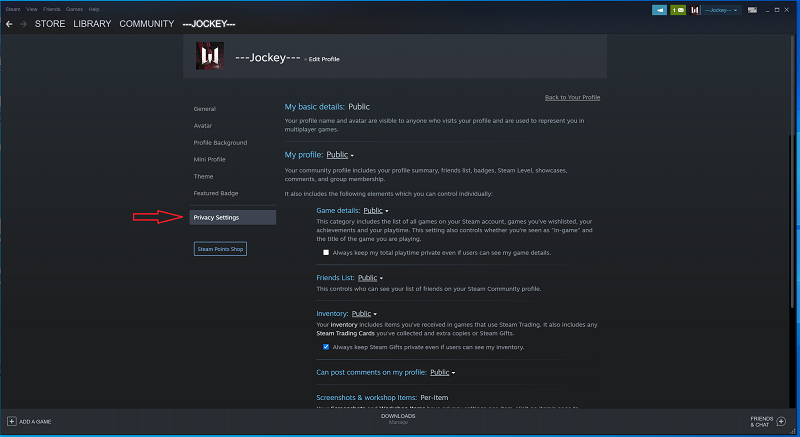Click the FRIENDS & CHAT label

click(x=762, y=422)
